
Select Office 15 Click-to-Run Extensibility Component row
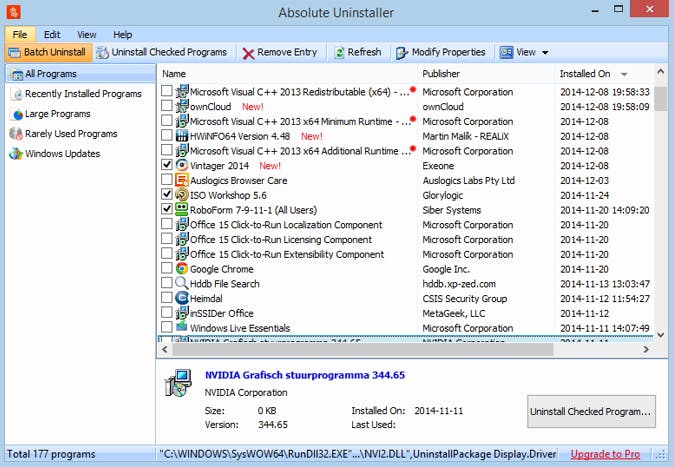point(405,254)
